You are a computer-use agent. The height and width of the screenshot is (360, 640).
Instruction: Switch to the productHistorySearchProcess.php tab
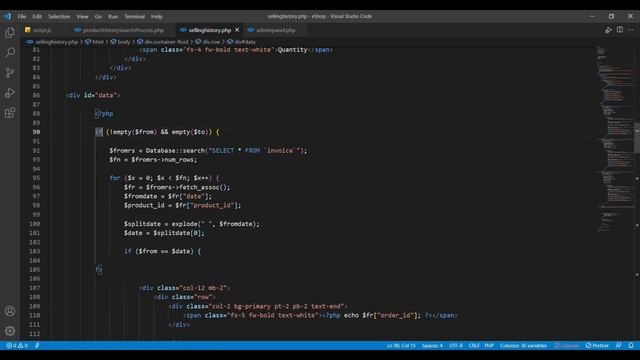click(x=123, y=30)
